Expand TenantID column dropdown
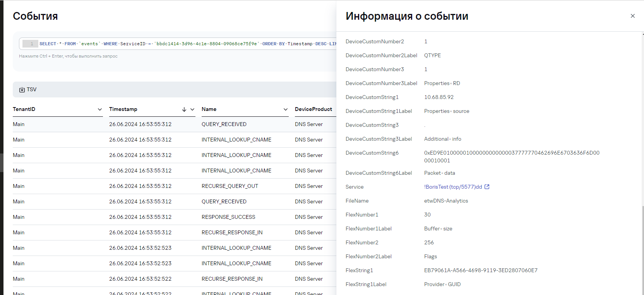 [x=100, y=109]
